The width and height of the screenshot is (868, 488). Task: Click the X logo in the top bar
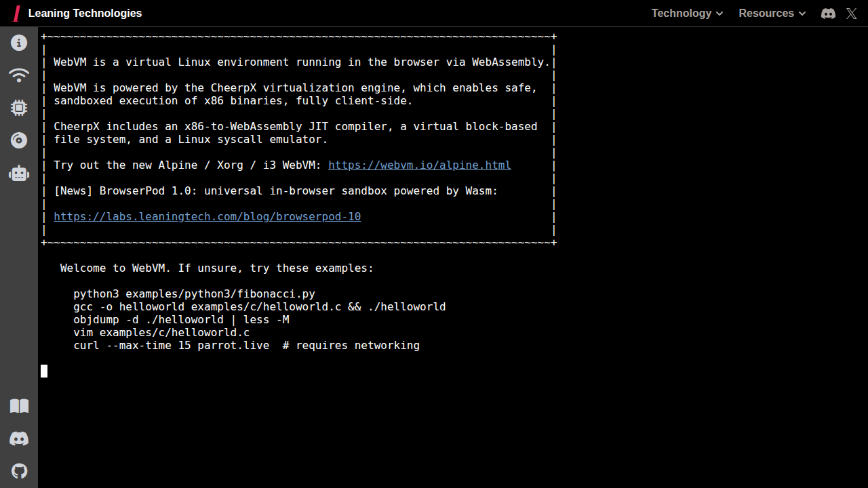(x=851, y=13)
